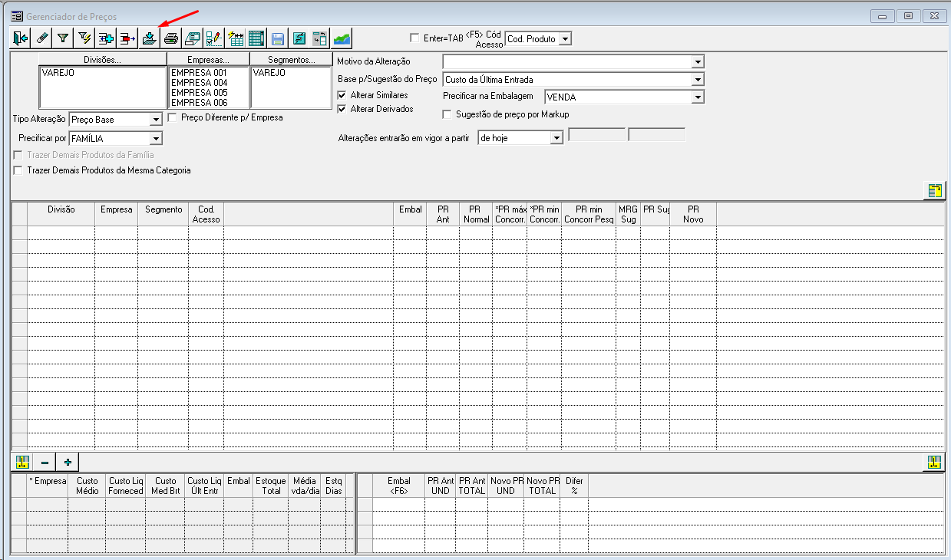This screenshot has height=560, width=951.
Task: Select EMPRESA 005 in list
Action: [x=200, y=93]
